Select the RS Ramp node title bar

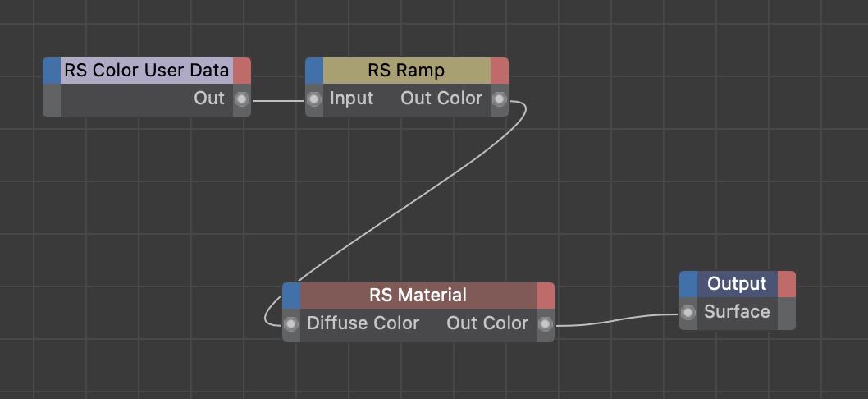tap(407, 71)
